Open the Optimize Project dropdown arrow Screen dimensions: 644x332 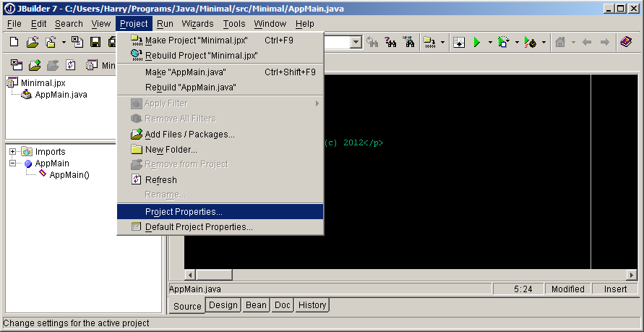(544, 42)
